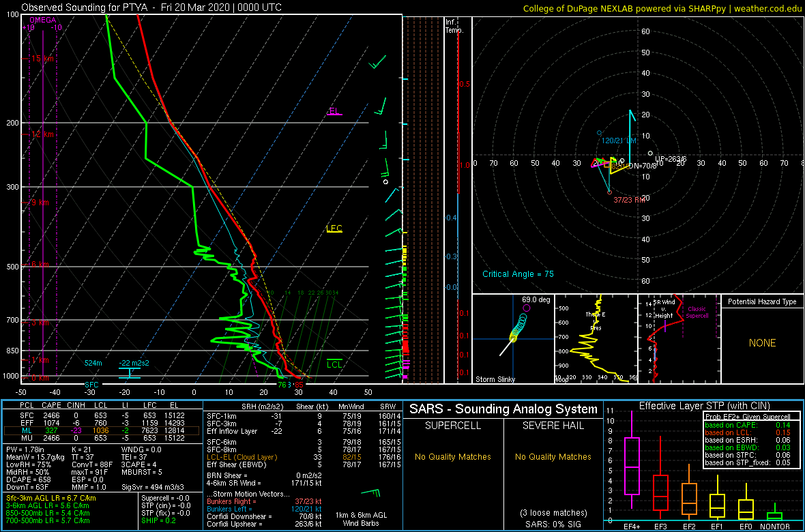The width and height of the screenshot is (805, 532).
Task: Click the Storm Slinky panel label
Action: [495, 379]
